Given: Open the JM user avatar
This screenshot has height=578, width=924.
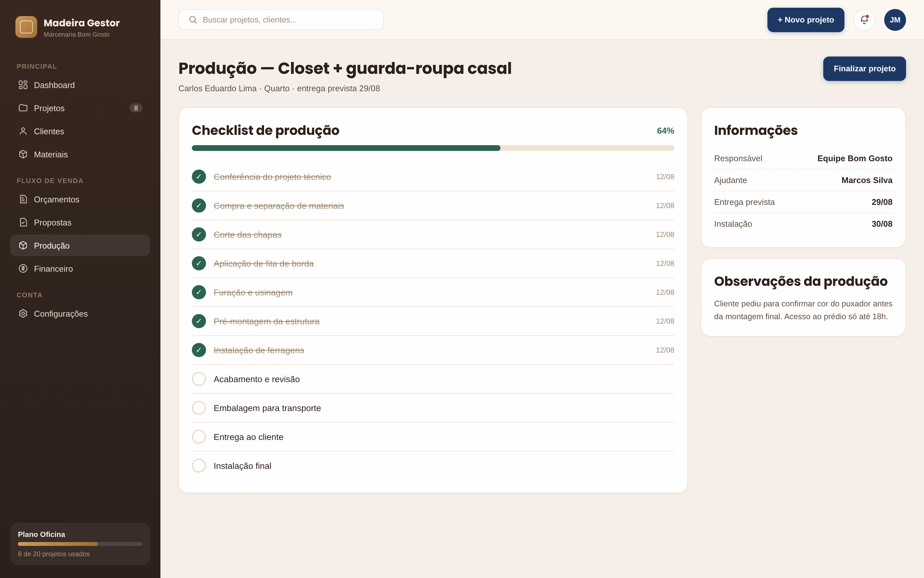Looking at the screenshot, I should pyautogui.click(x=895, y=20).
